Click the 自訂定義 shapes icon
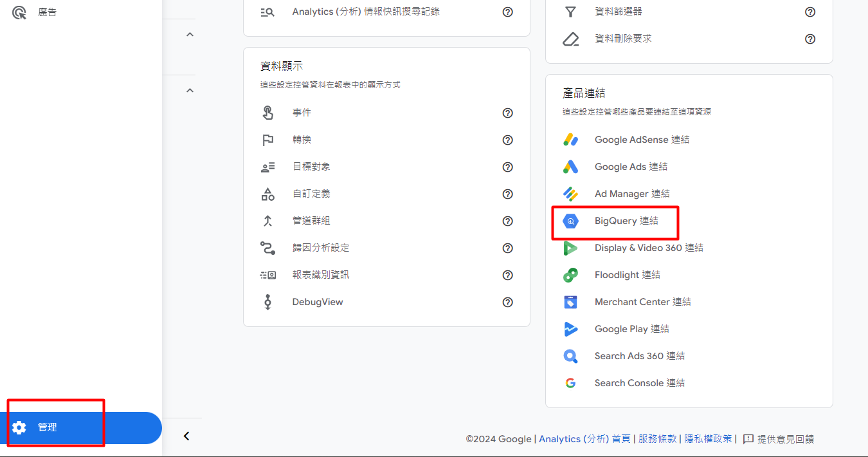Image resolution: width=868 pixels, height=457 pixels. tap(268, 194)
